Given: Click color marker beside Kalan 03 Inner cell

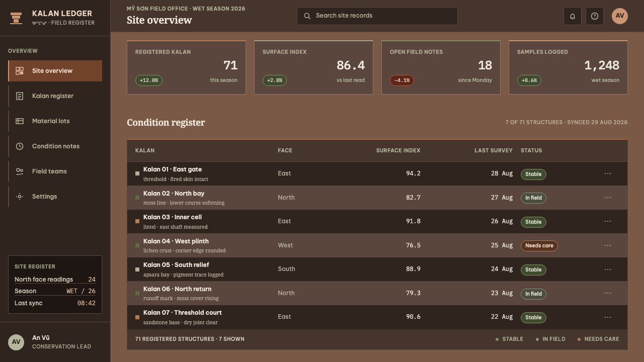Looking at the screenshot, I should point(137,221).
